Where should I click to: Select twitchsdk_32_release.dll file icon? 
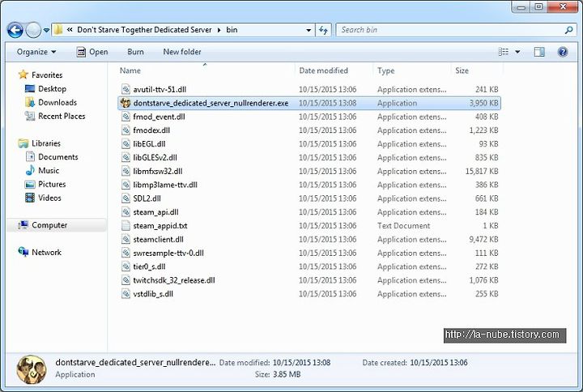click(126, 280)
